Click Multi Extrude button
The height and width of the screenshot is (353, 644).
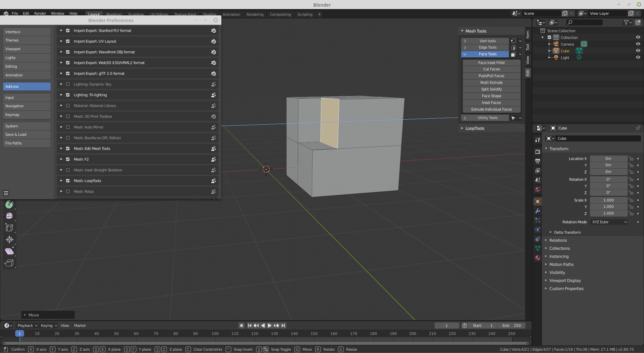tap(491, 82)
